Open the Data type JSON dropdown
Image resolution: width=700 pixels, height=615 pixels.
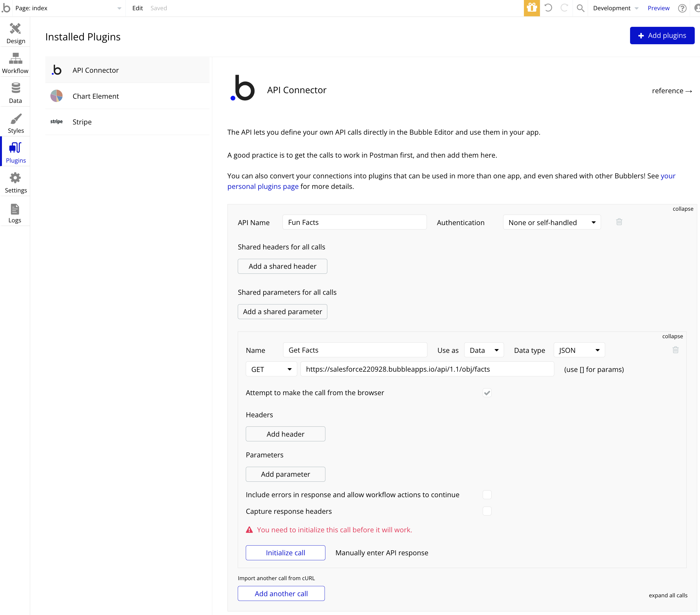579,350
